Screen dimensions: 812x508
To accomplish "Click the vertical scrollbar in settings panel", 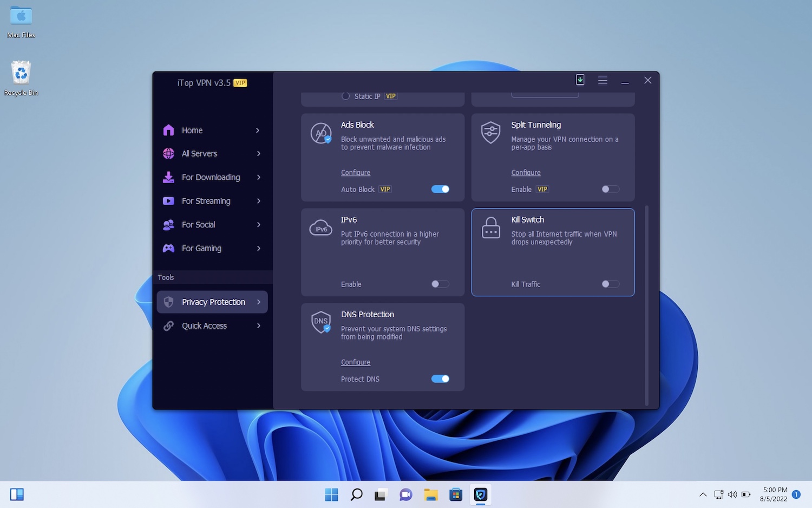I will pos(646,303).
